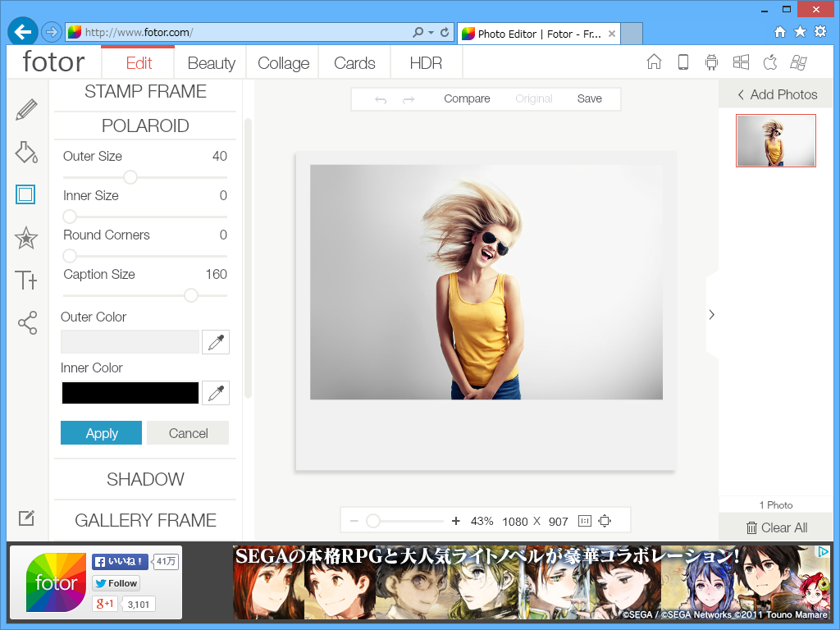
Task: Open the HDR tab
Action: pos(425,62)
